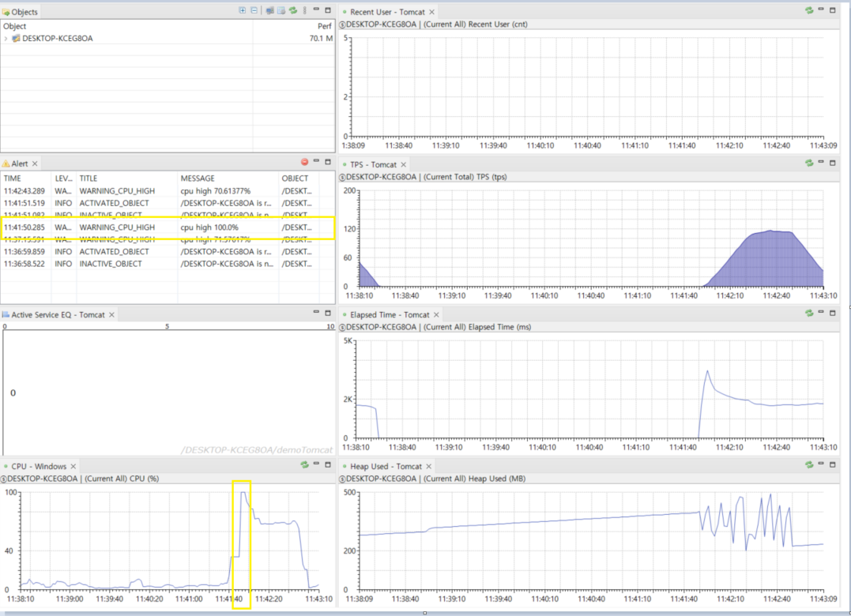Minimize the TPS - Tomcat panel
The height and width of the screenshot is (616, 851).
tap(821, 162)
